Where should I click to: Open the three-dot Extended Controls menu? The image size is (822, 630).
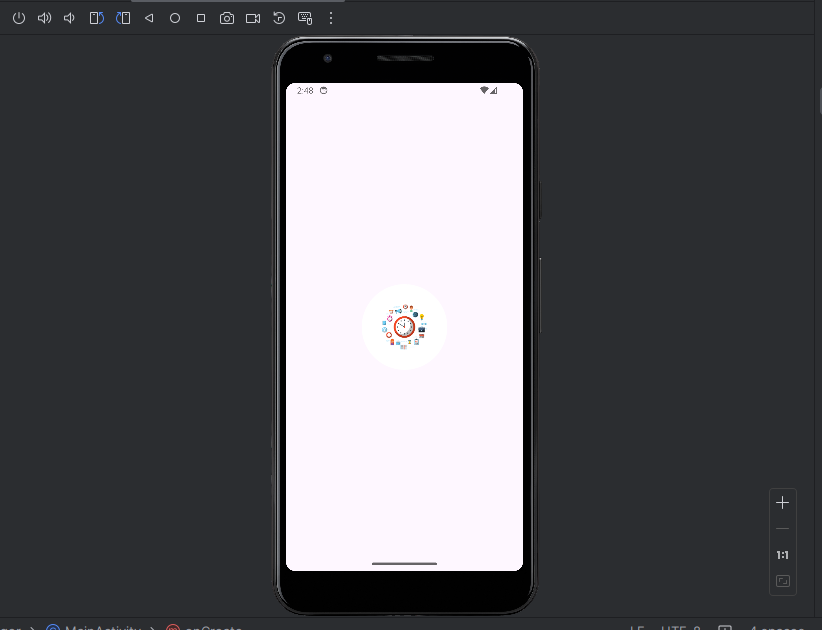[331, 18]
